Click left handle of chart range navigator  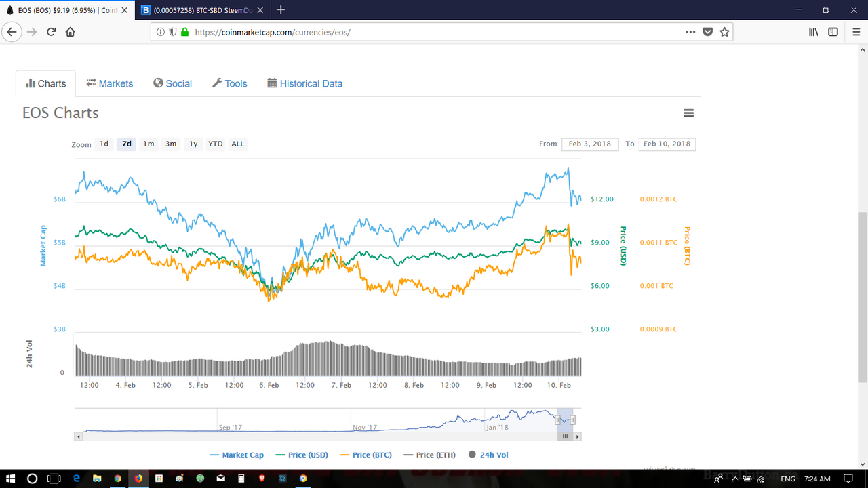coord(557,420)
